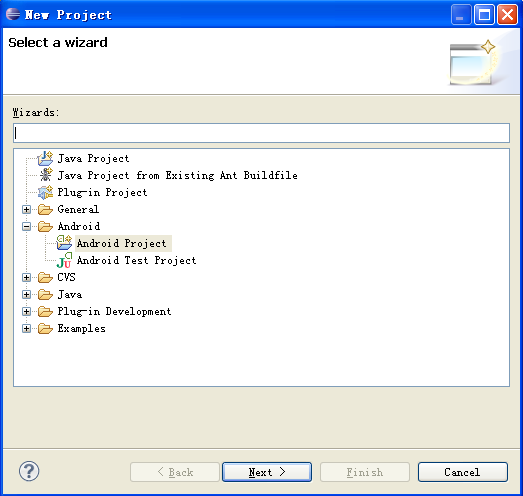Focus the Wizards filter text field
523x496 pixels.
[262, 133]
